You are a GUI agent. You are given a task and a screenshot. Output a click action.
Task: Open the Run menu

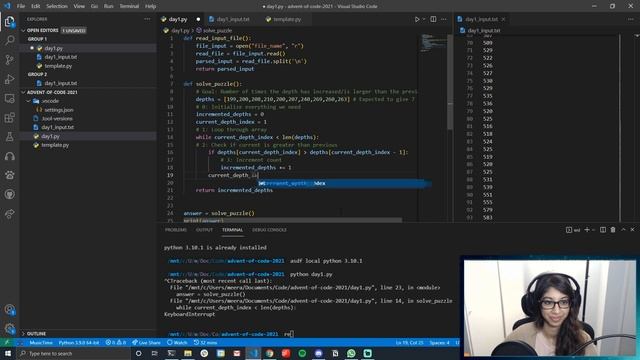pos(109,6)
